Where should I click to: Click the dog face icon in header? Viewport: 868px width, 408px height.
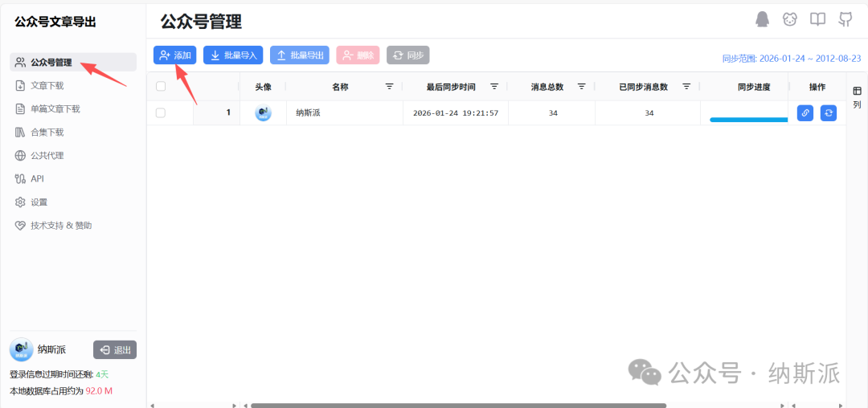[790, 19]
